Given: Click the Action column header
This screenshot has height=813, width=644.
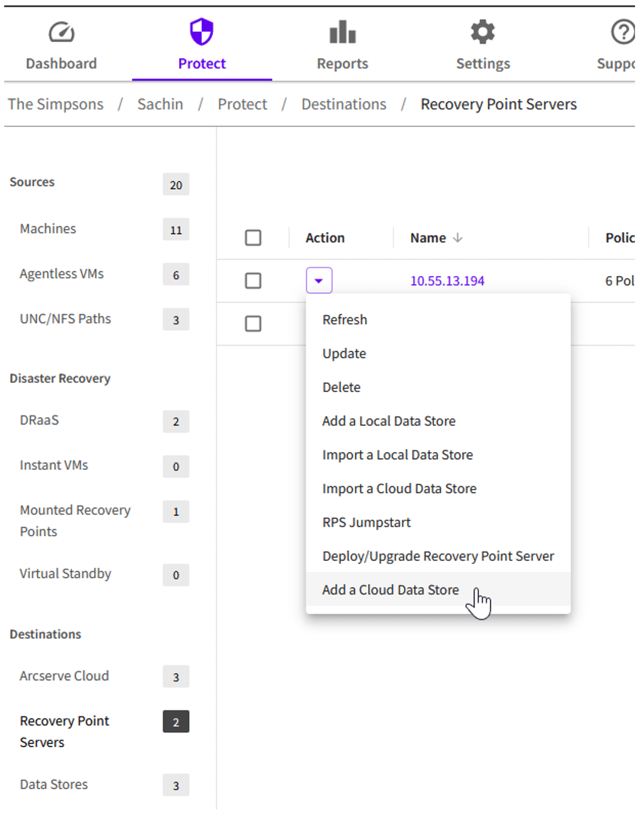Looking at the screenshot, I should (325, 238).
